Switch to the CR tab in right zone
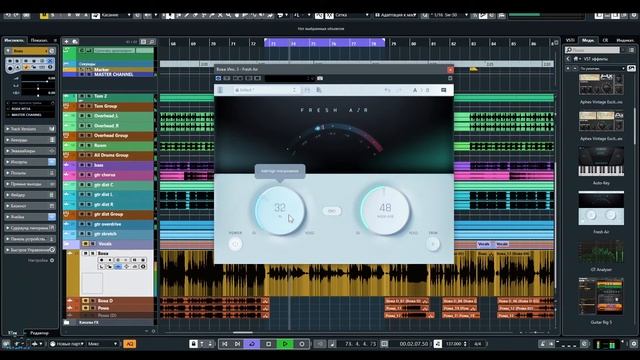 click(605, 40)
